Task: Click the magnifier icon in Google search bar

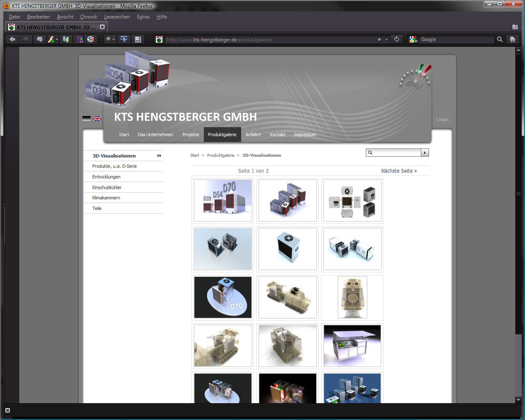Action: [x=500, y=39]
